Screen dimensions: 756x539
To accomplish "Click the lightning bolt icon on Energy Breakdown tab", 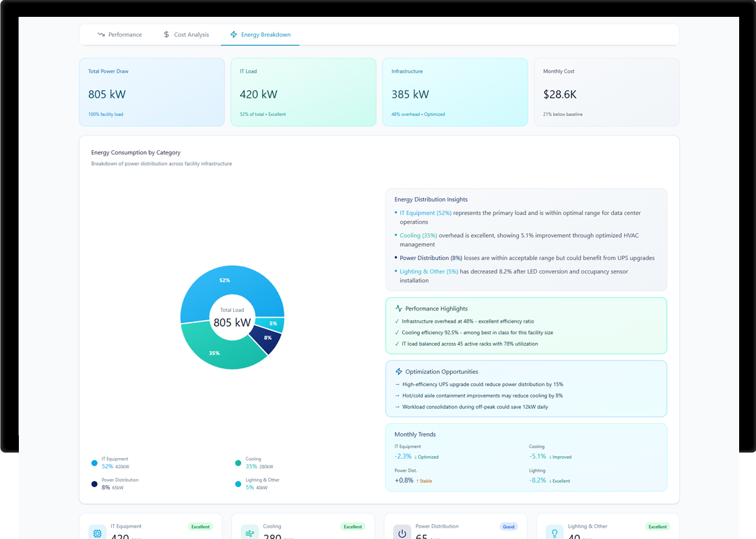I will tap(234, 34).
